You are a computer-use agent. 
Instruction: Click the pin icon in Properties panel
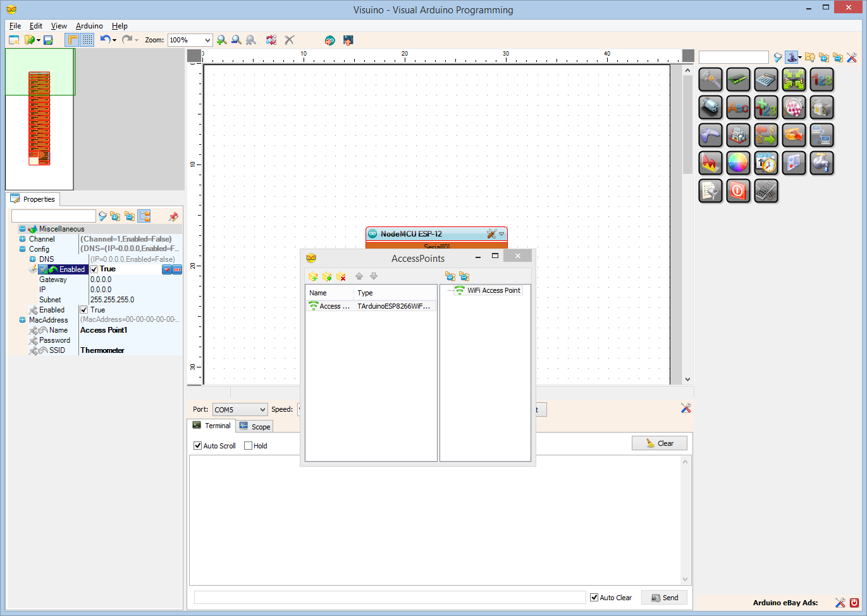pos(173,216)
